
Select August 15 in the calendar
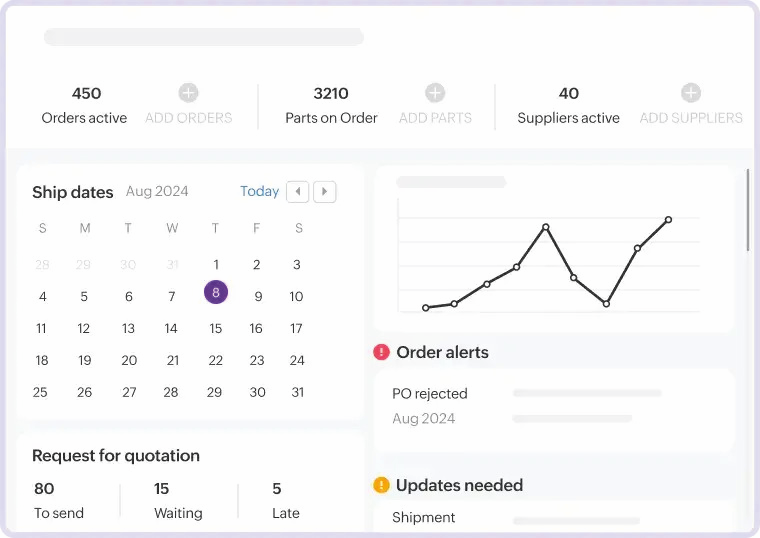(215, 328)
